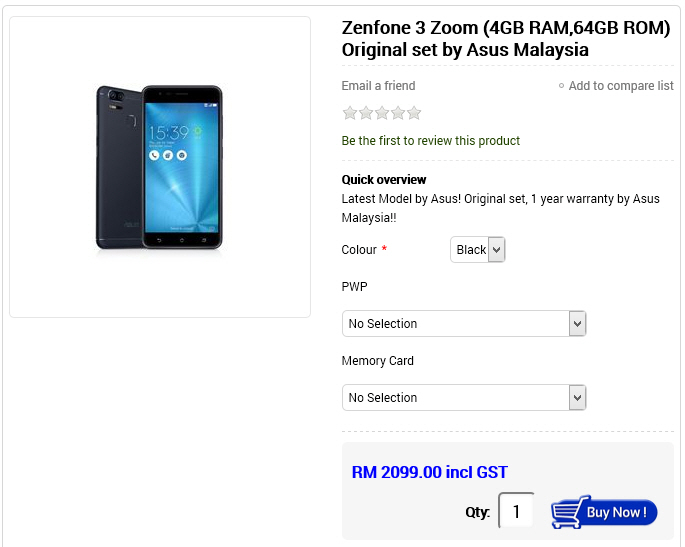Open Be the first to review link
This screenshot has width=685, height=547.
430,141
